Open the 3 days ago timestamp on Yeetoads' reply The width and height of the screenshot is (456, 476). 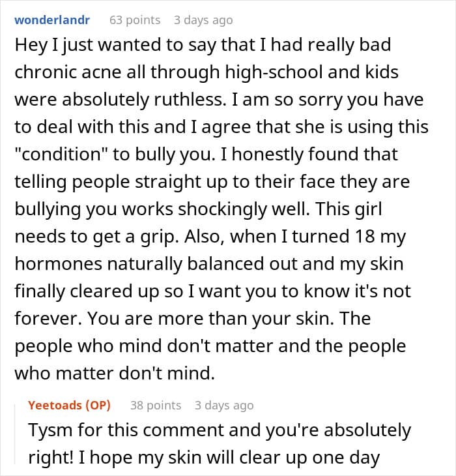(224, 406)
